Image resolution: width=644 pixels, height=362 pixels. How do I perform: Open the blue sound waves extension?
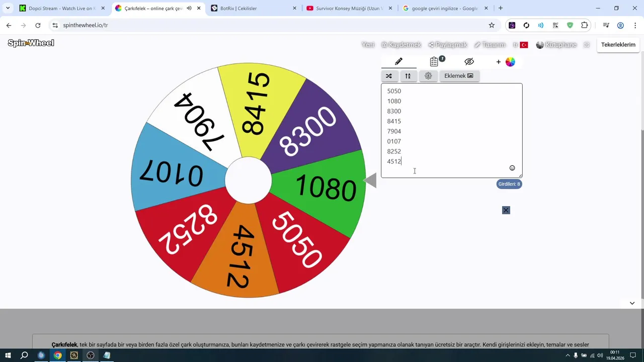[541, 25]
